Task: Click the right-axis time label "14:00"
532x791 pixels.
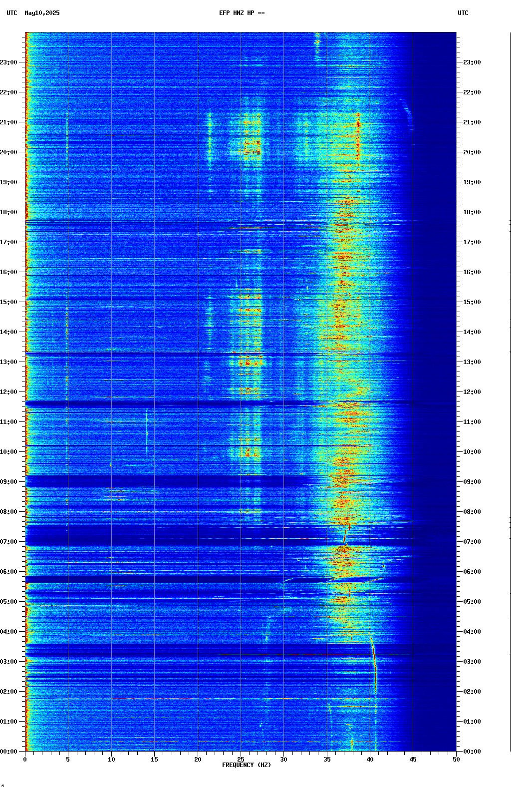Action: 472,332
